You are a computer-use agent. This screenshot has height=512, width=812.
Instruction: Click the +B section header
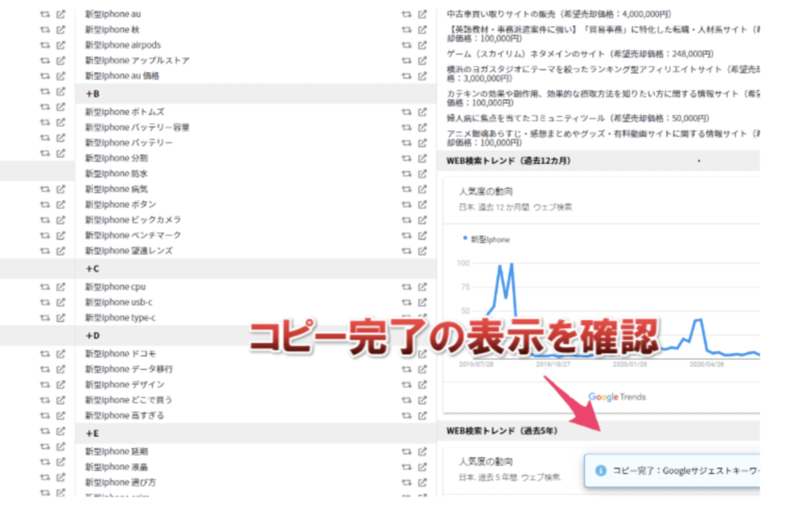coord(93,94)
